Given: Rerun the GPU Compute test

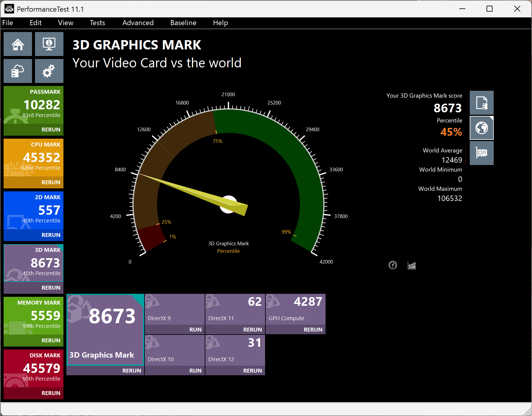Looking at the screenshot, I should coord(313,329).
